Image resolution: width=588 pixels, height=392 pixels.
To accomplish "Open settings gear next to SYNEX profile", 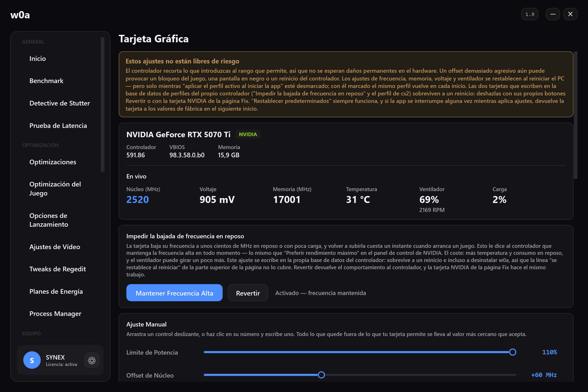I will click(x=92, y=360).
